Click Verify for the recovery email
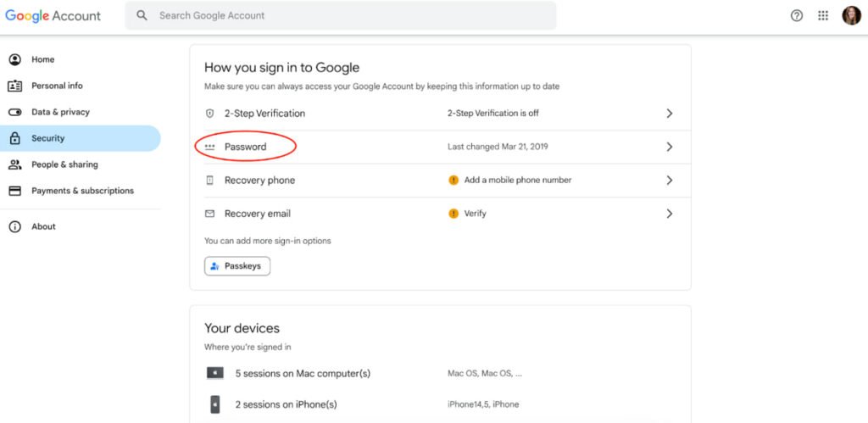The image size is (868, 423). click(476, 214)
